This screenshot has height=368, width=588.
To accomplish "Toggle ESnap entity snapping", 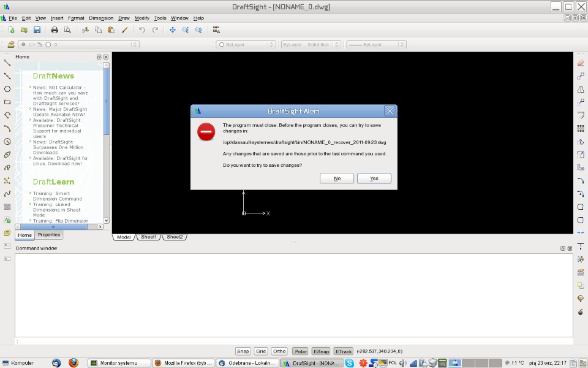I will 321,351.
